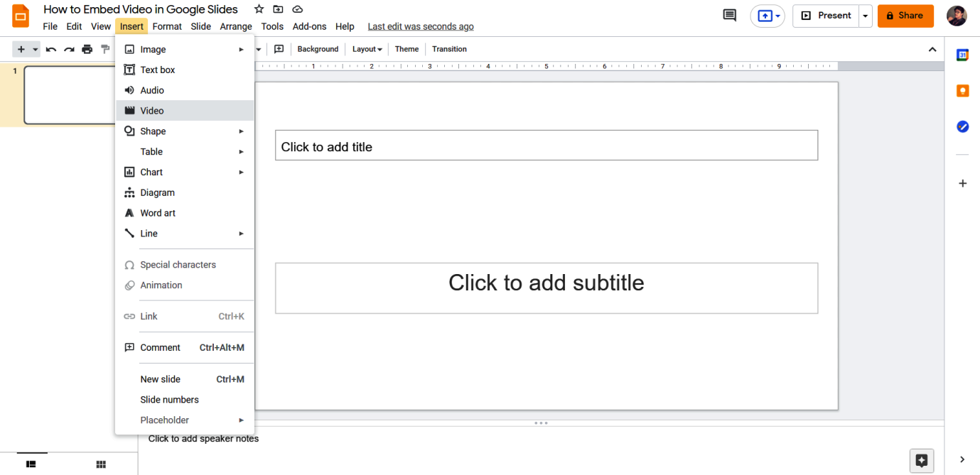980x475 pixels.
Task: Choose Audio from the Insert menu
Action: pos(185,90)
